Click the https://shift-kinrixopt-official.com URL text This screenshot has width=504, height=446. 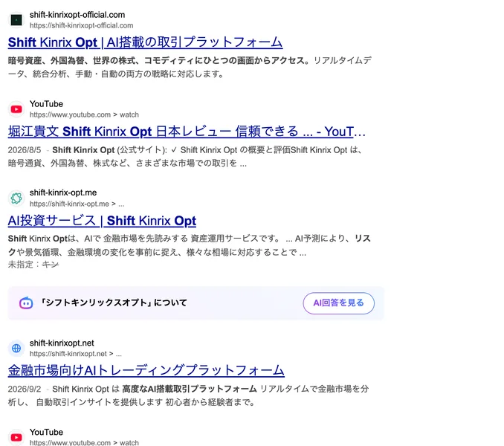(x=81, y=25)
